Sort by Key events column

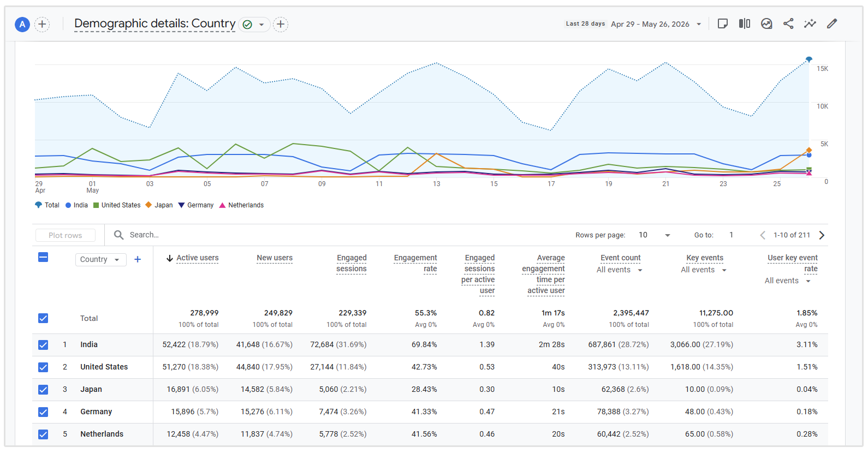click(705, 258)
